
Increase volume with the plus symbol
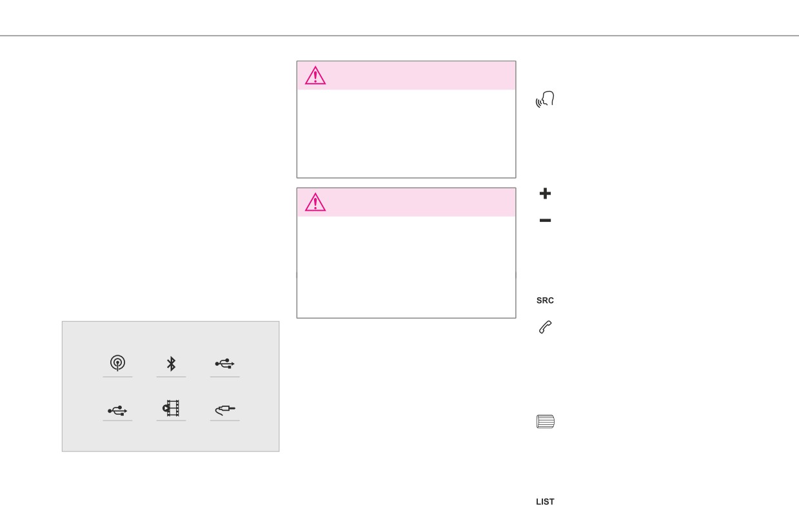[x=545, y=193]
